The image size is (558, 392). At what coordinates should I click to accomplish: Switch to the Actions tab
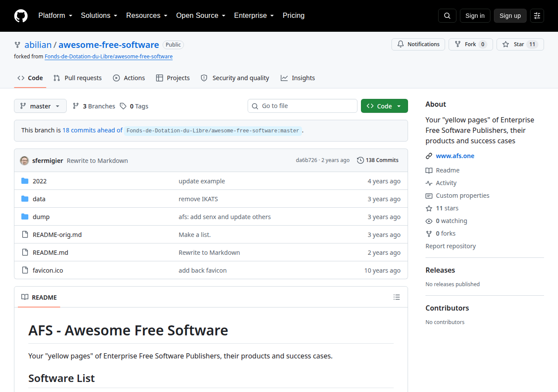[129, 78]
